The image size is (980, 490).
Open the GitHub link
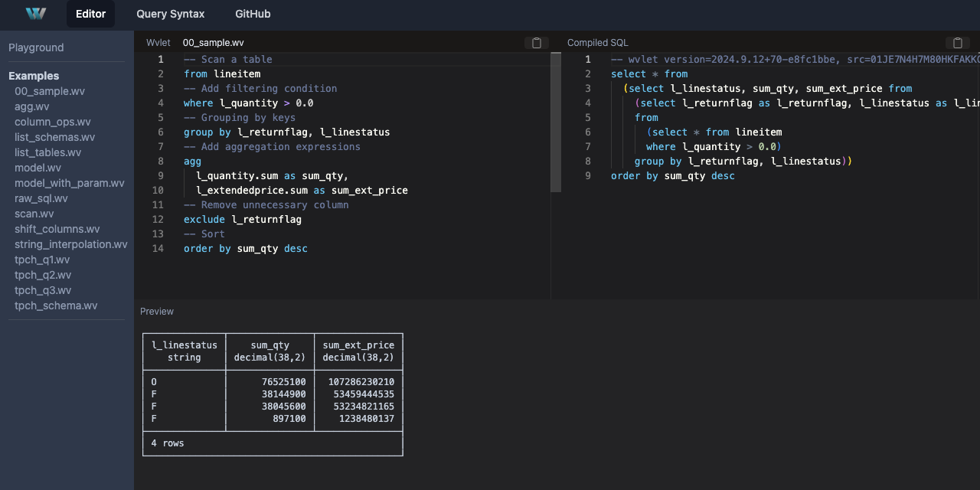click(x=252, y=14)
